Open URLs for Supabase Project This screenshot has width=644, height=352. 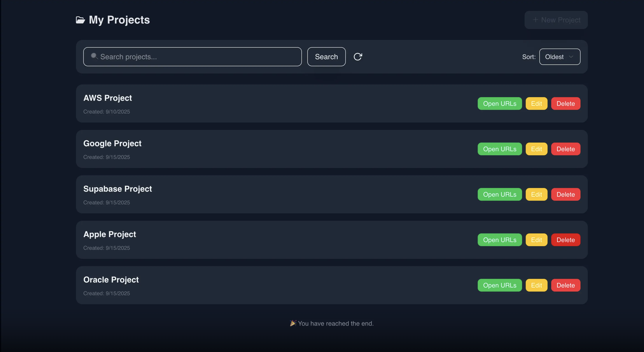click(x=499, y=194)
